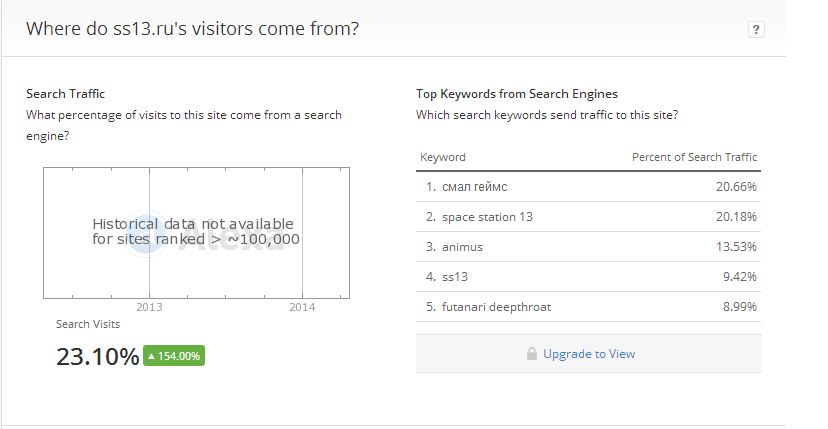Click the 23.10% search visits value

coord(98,356)
